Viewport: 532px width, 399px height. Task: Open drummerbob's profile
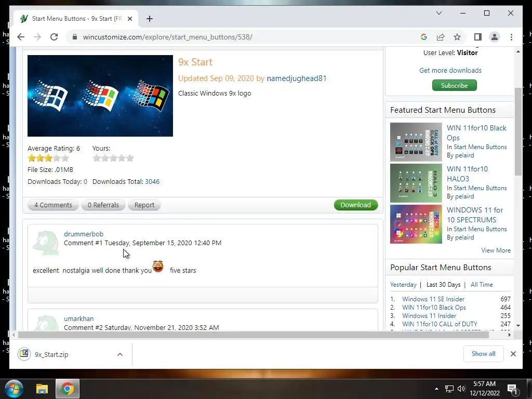[x=84, y=234]
